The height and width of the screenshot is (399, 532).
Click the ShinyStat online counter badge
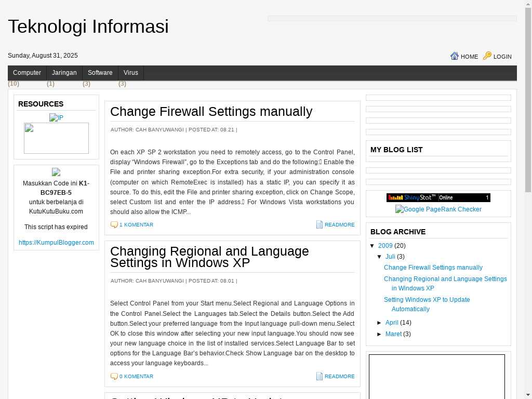[438, 197]
